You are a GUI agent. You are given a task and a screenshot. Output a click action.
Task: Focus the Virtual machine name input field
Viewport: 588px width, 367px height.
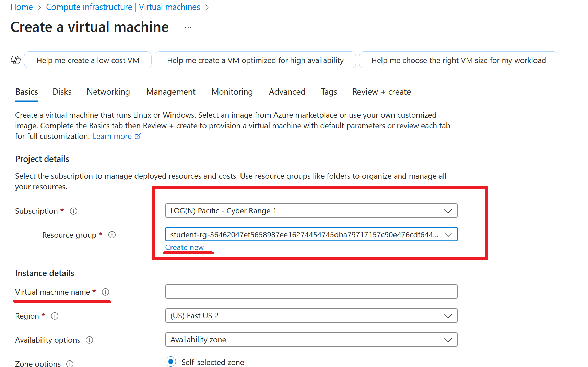coord(311,292)
